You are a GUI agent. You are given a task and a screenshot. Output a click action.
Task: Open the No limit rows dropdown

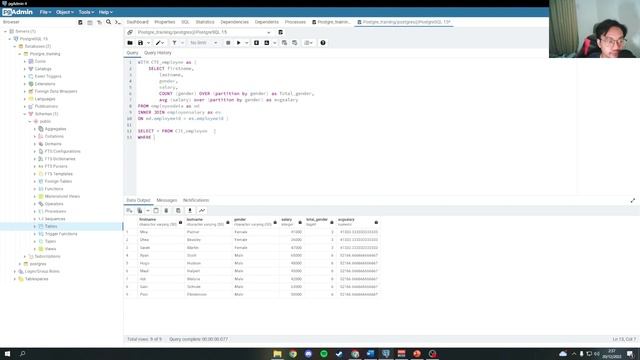[x=203, y=43]
